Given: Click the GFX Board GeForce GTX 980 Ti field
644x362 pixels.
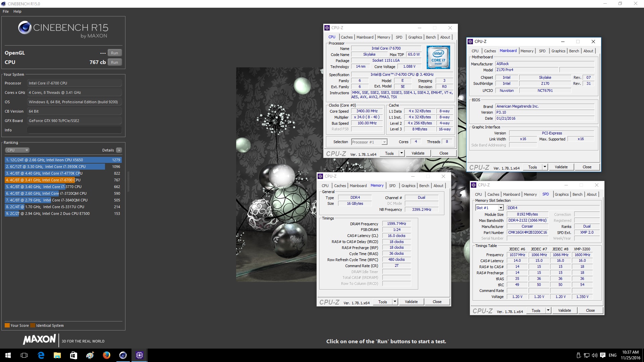Looking at the screenshot, I should tap(74, 121).
